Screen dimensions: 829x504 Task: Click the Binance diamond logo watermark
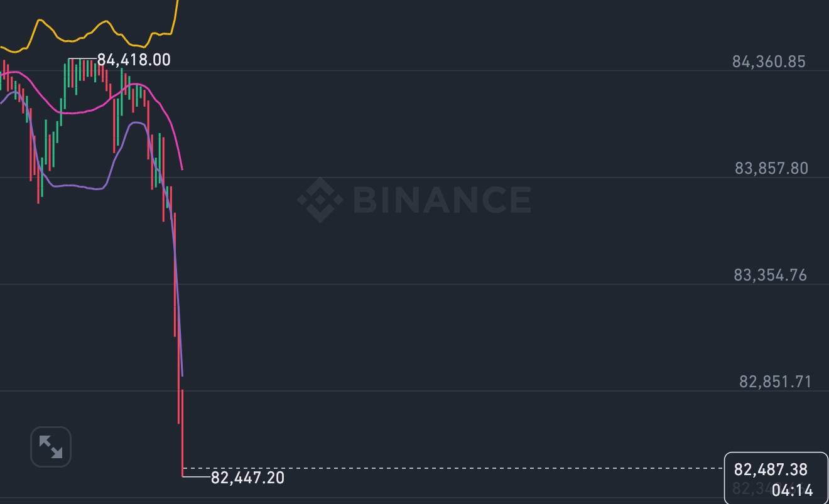[x=320, y=200]
